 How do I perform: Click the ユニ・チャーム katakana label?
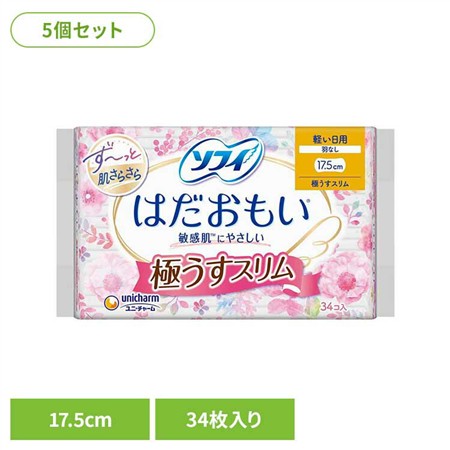click(x=140, y=308)
